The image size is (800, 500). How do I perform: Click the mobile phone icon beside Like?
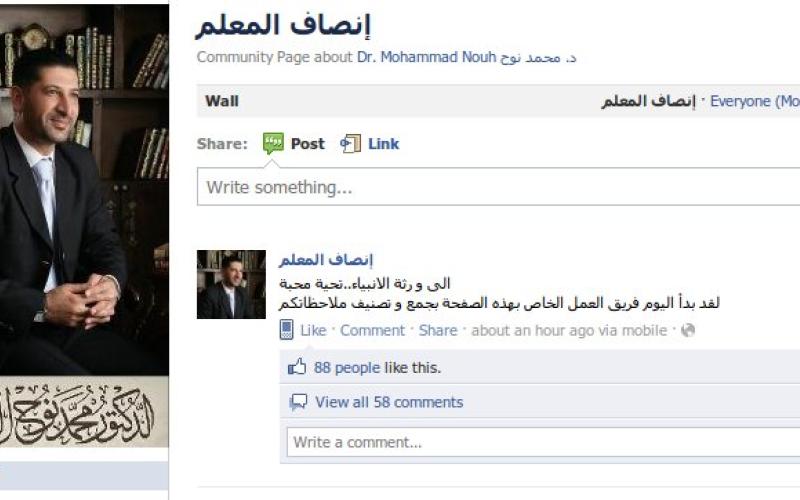pyautogui.click(x=287, y=330)
